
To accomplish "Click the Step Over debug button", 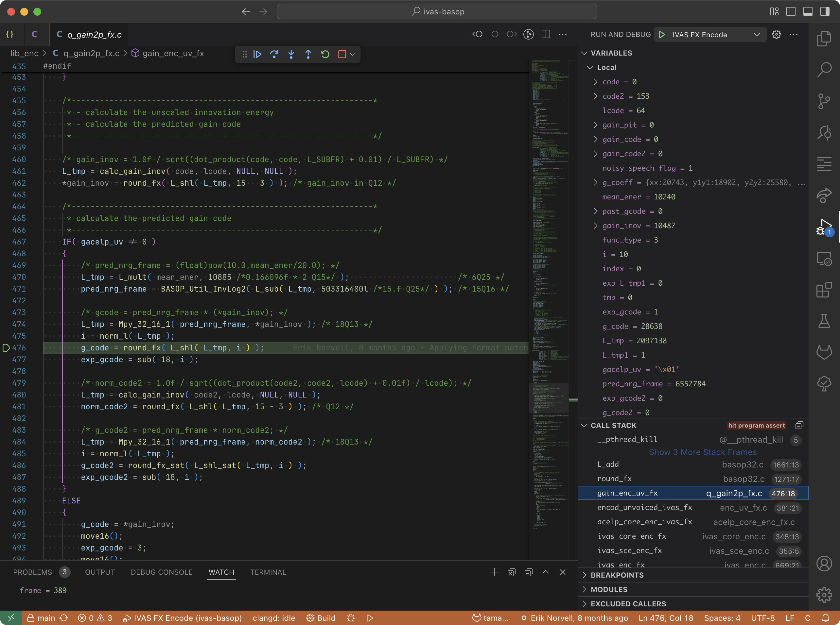I will (274, 54).
